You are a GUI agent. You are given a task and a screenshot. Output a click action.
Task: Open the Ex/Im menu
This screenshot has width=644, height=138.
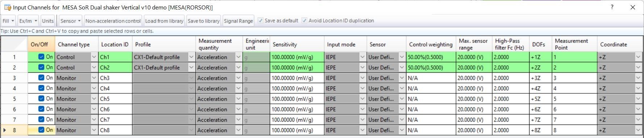tap(28, 21)
